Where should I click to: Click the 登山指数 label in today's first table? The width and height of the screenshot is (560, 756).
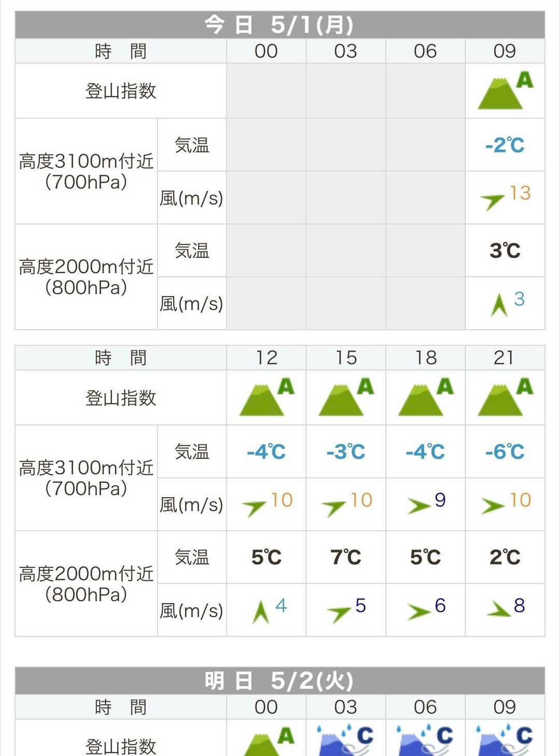pyautogui.click(x=120, y=91)
